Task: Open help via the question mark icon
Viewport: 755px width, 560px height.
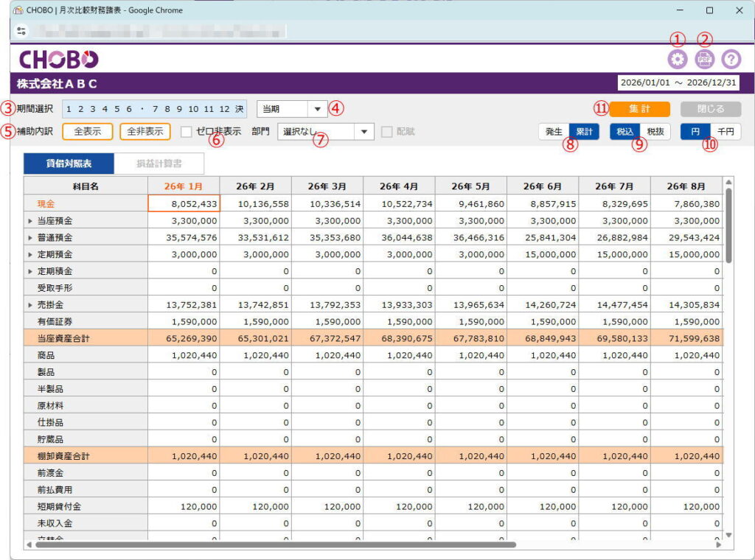Action: 731,60
